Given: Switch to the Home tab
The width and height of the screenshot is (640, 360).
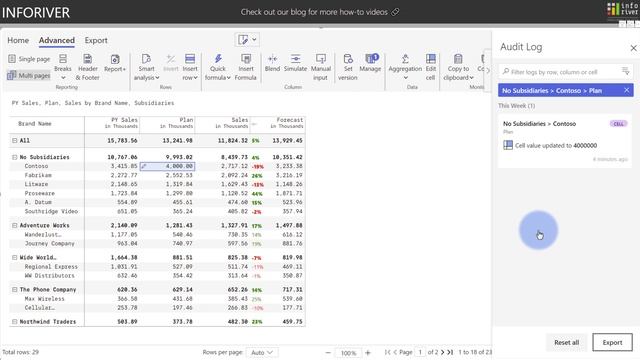Looking at the screenshot, I should coord(18,40).
